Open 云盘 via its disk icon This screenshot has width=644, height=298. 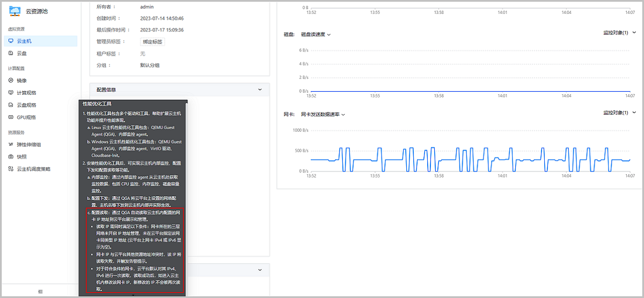tap(11, 53)
